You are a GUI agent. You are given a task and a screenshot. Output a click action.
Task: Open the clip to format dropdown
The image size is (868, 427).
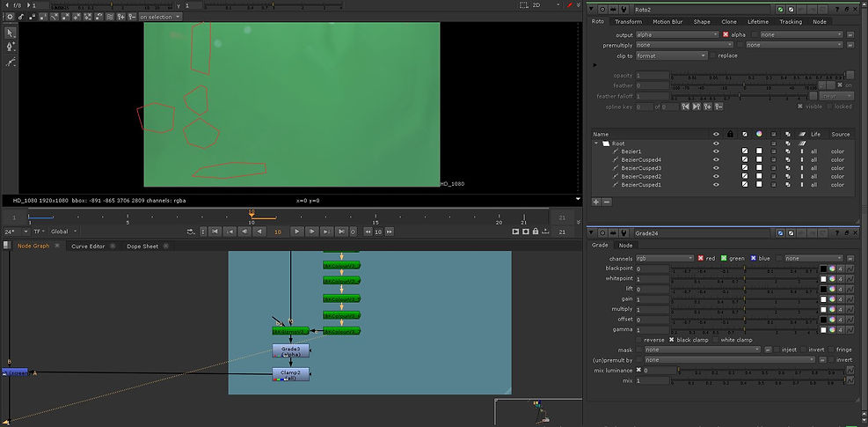point(672,56)
